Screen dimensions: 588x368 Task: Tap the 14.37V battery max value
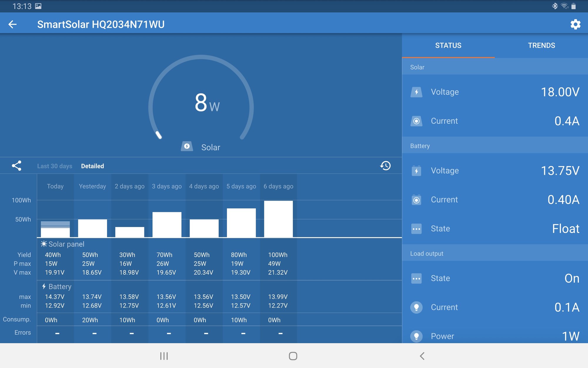55,297
